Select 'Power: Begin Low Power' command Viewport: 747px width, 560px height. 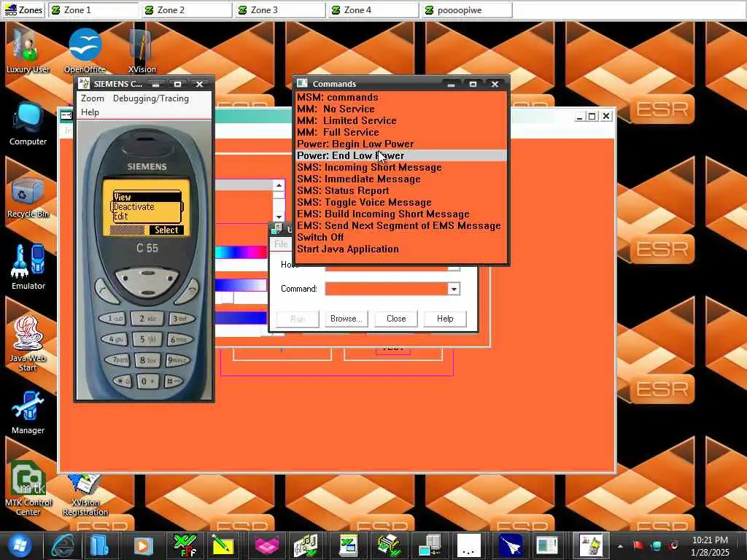coord(401,144)
